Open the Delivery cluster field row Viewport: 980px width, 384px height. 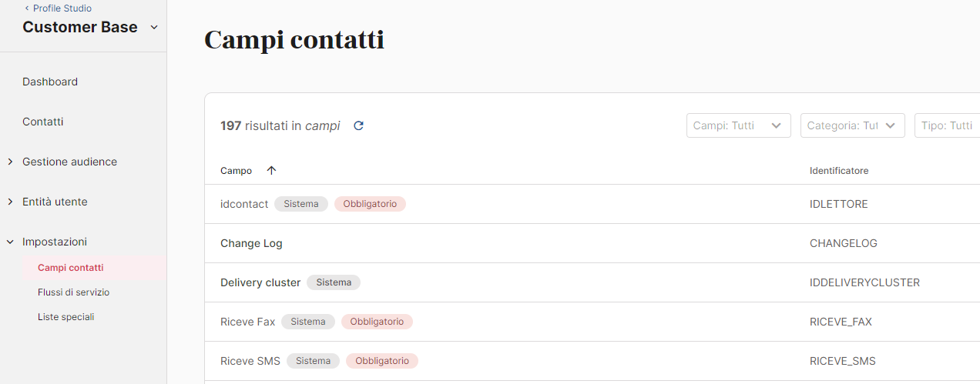coord(260,282)
